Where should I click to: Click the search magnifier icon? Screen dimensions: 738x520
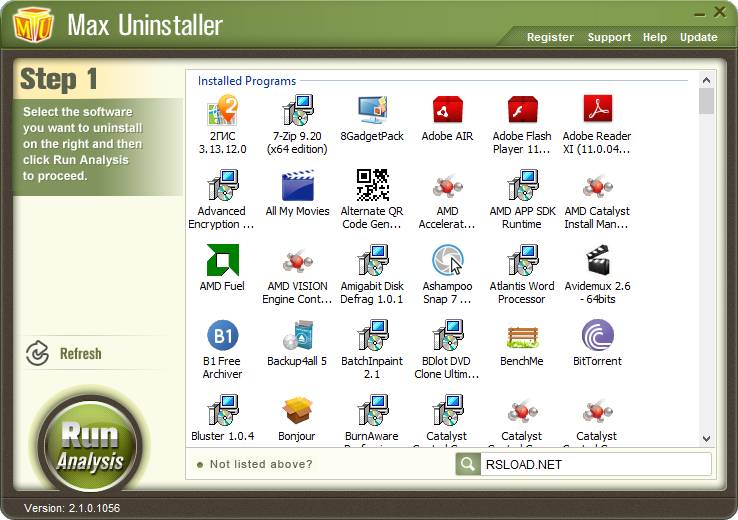[x=467, y=464]
